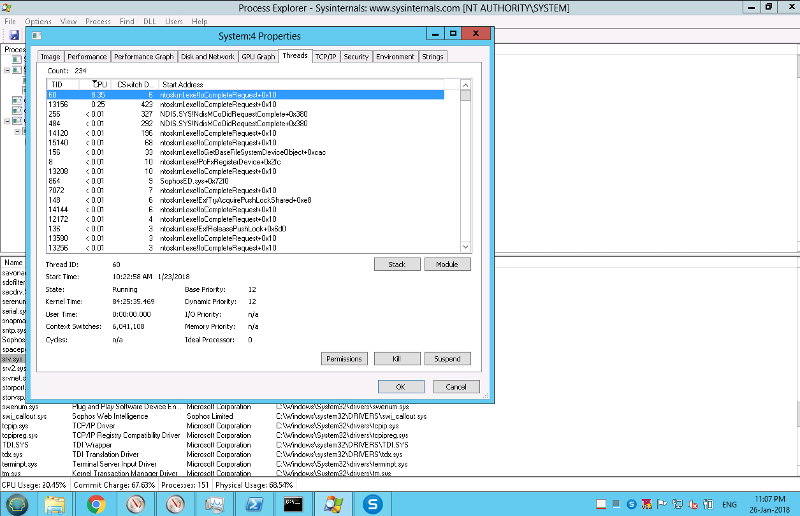Open Windows PowerShell from the taskbar
Viewport: 800px width, 516px height.
254,504
